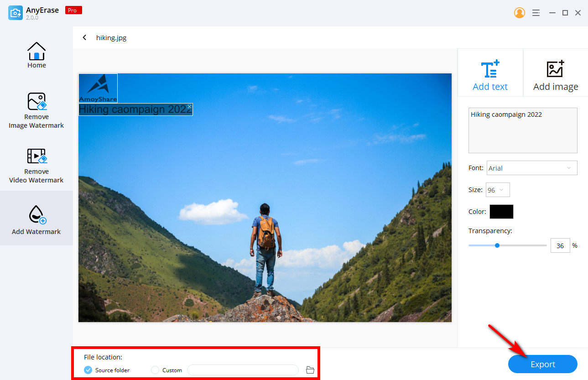Screen dimensions: 588x380
Task: Expand the Arial font dropdown
Action: pyautogui.click(x=531, y=168)
